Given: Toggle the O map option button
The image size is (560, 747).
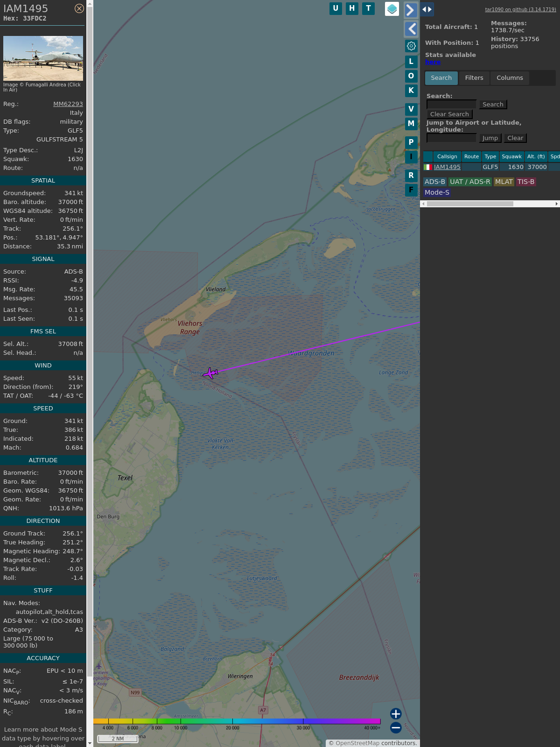Looking at the screenshot, I should click(411, 76).
